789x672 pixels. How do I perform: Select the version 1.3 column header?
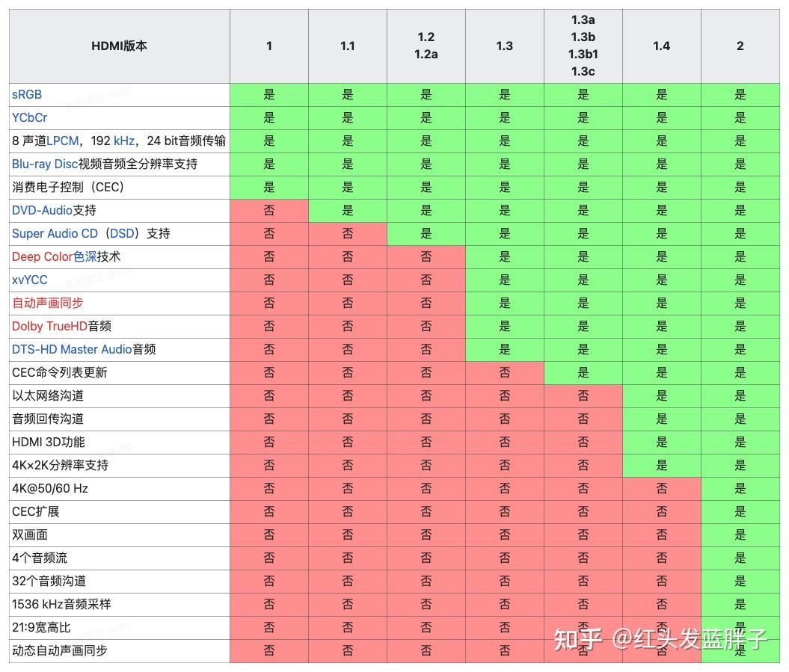505,46
